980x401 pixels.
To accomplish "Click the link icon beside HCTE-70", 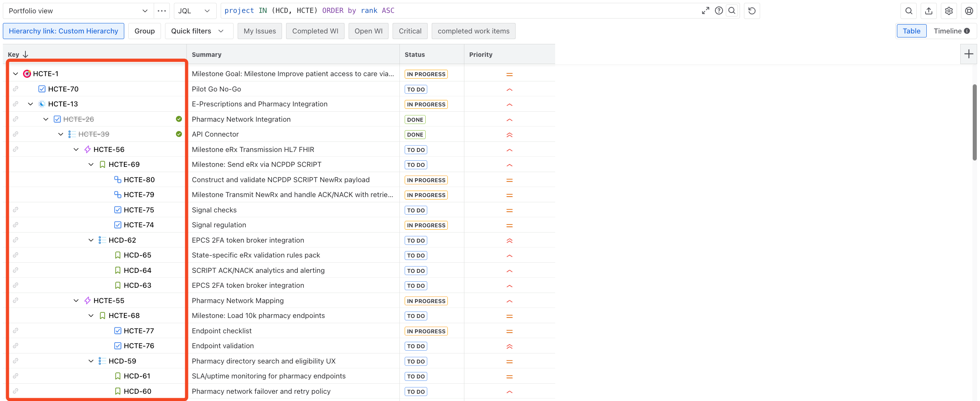I will [15, 89].
